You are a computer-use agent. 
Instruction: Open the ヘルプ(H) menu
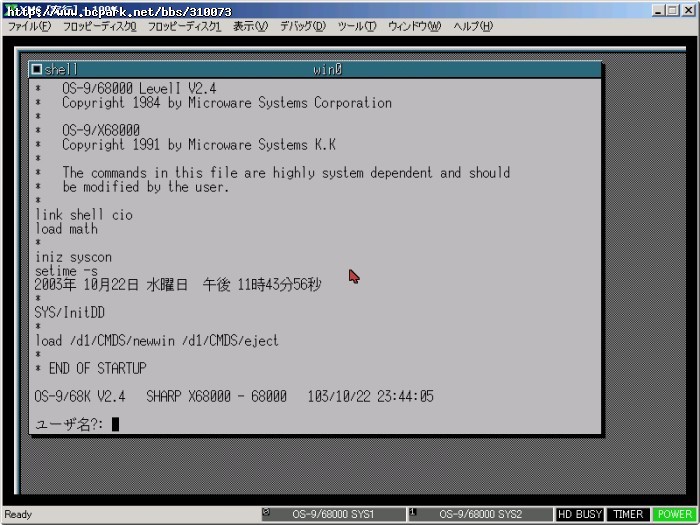pyautogui.click(x=473, y=26)
